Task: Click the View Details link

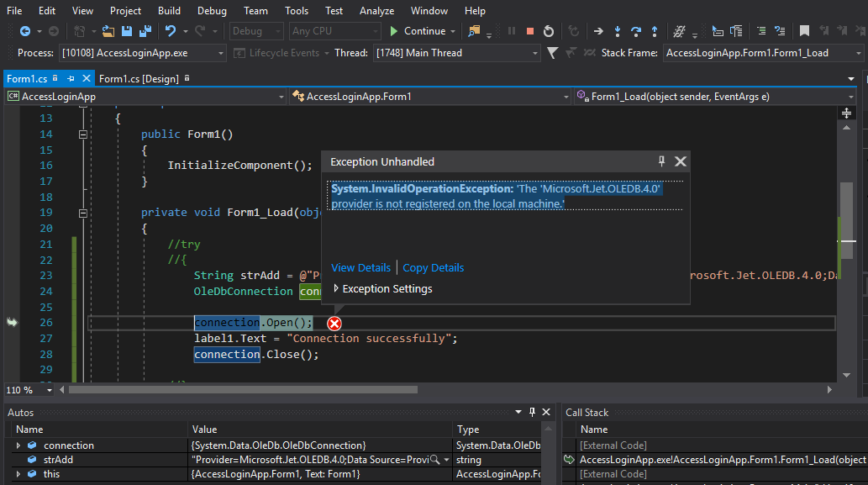Action: coord(360,268)
